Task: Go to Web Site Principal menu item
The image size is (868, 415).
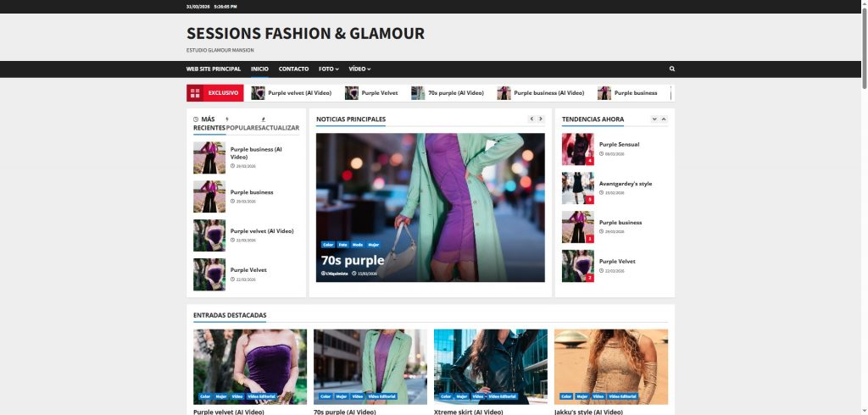Action: coord(214,69)
